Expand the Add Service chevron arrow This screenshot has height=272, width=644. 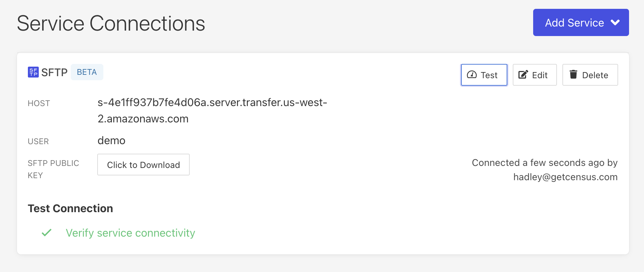click(x=615, y=23)
